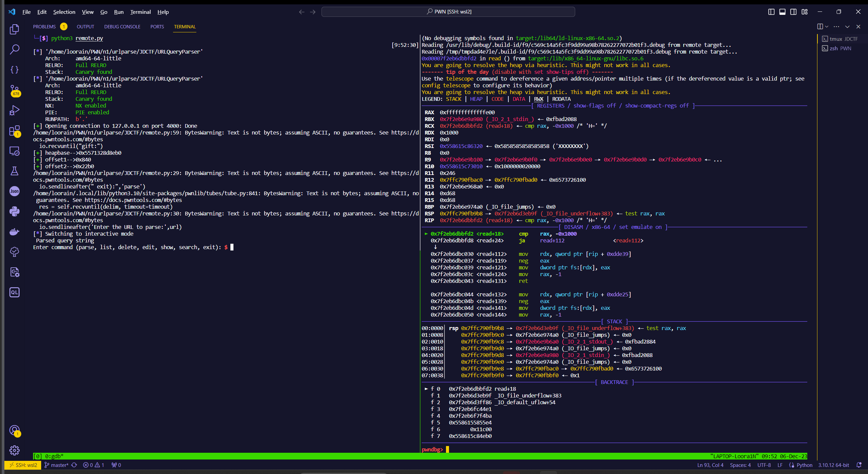Open the Remote Explorer view
This screenshot has height=474, width=868.
(15, 151)
